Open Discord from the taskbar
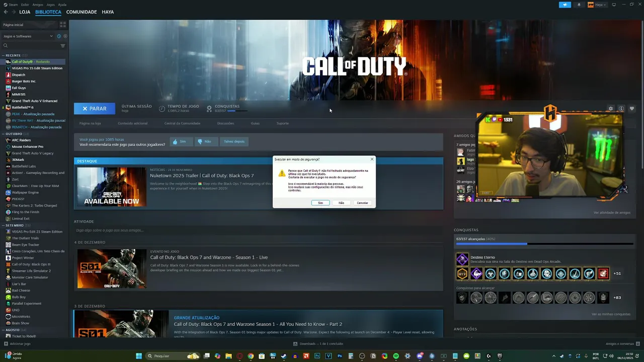This screenshot has width=644, height=362. tap(420, 356)
